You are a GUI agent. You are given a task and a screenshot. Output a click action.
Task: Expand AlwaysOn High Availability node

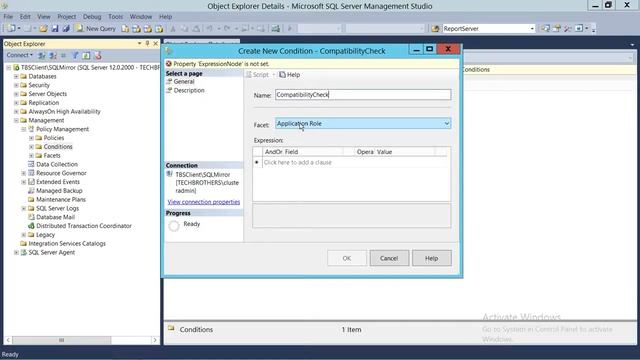click(x=16, y=111)
